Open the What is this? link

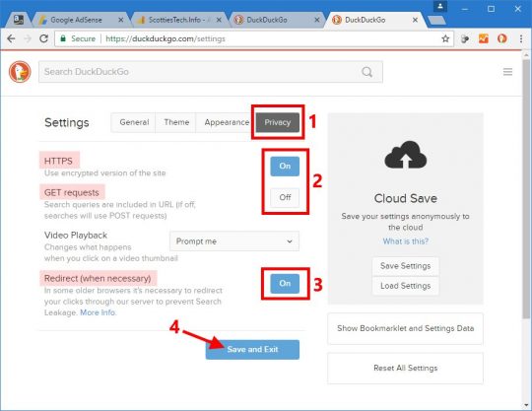pos(406,241)
